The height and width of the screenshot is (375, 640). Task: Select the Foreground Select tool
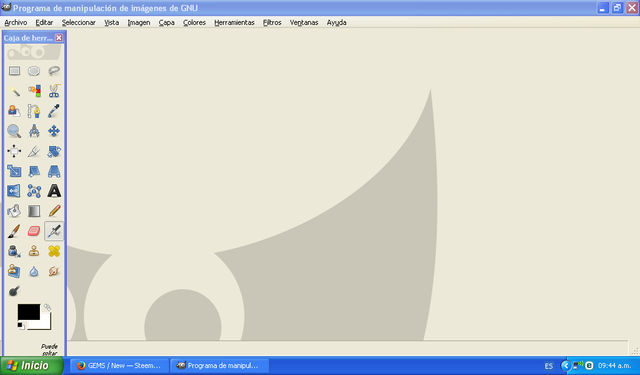pyautogui.click(x=14, y=111)
